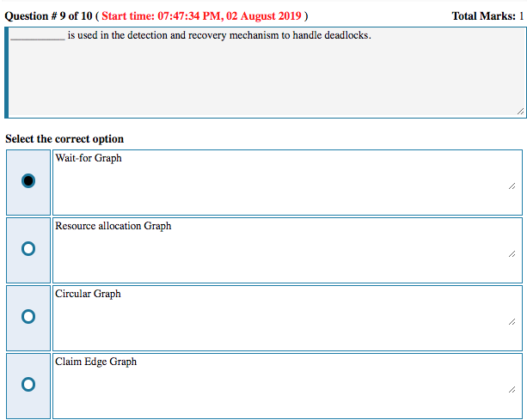Click the 'Select the correct option' label
Screen dimensions: 527x420
(64, 139)
